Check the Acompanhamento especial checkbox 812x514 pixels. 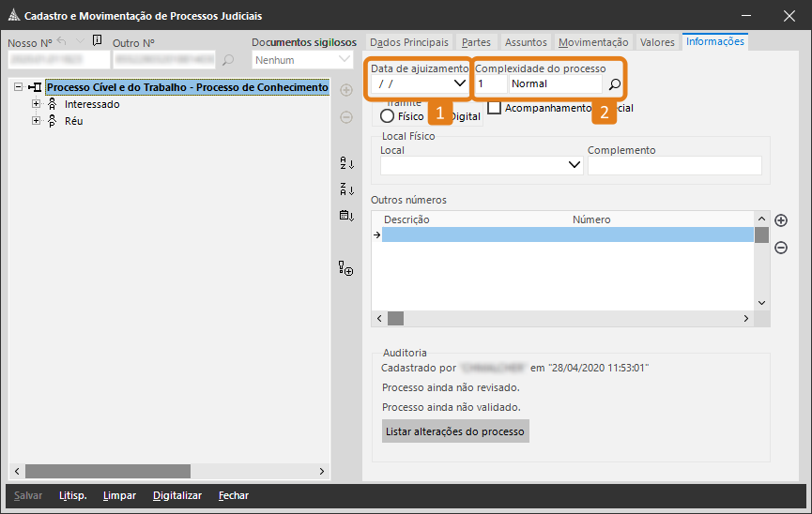(x=495, y=108)
